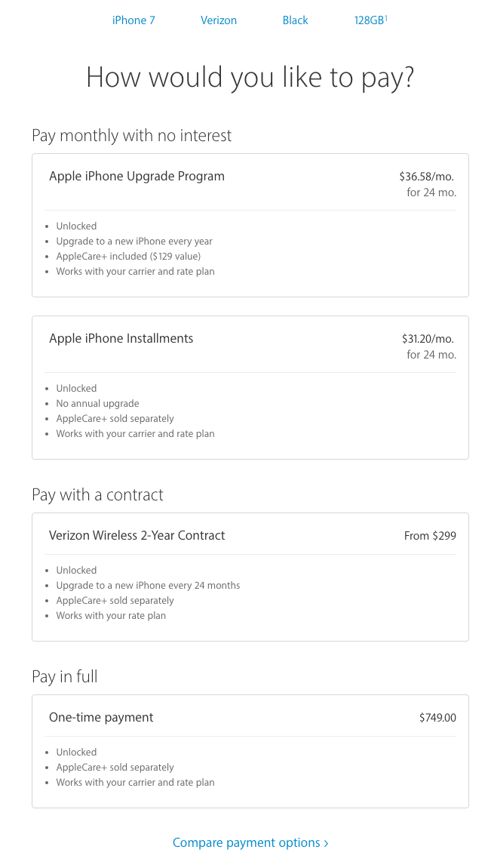Click the $36.58/mo. price
488x868 pixels.
[x=427, y=177]
